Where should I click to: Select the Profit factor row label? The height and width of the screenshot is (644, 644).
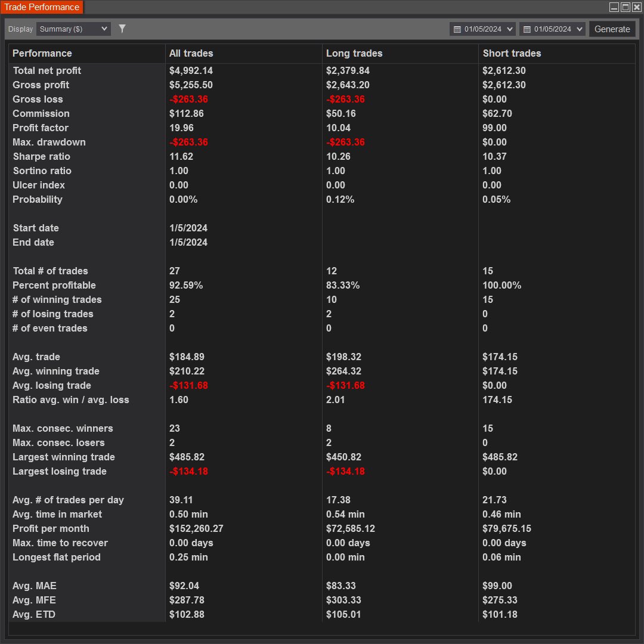(x=40, y=128)
